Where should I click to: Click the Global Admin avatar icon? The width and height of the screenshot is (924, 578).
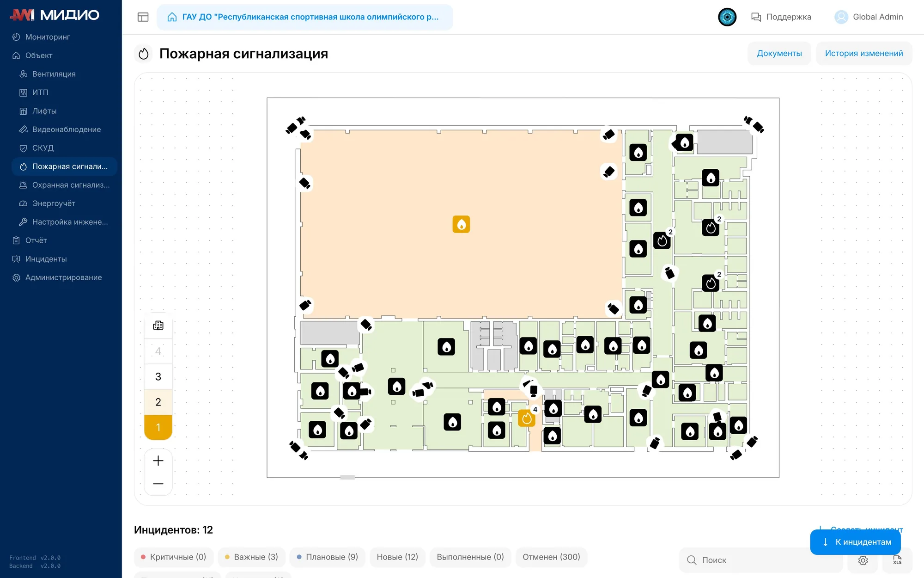click(x=841, y=17)
